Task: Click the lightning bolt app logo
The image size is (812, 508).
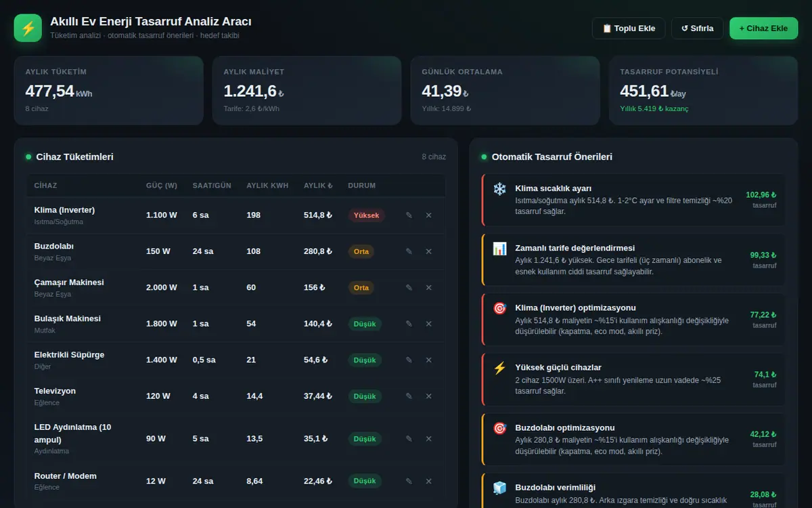Action: [28, 28]
